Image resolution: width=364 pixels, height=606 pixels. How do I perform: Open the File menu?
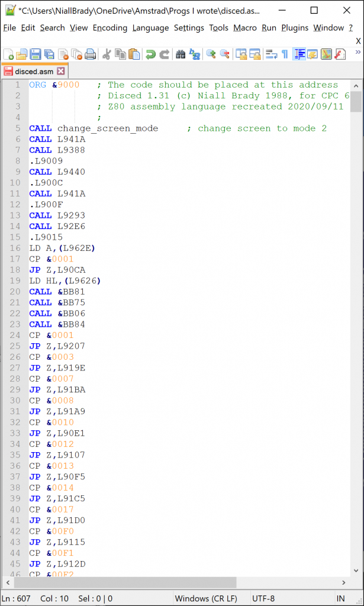pos(9,28)
